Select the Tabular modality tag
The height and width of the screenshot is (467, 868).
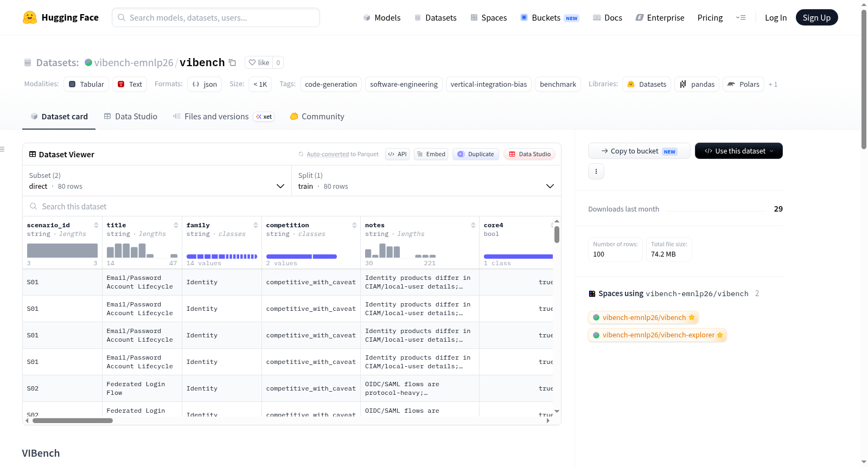[x=86, y=84]
